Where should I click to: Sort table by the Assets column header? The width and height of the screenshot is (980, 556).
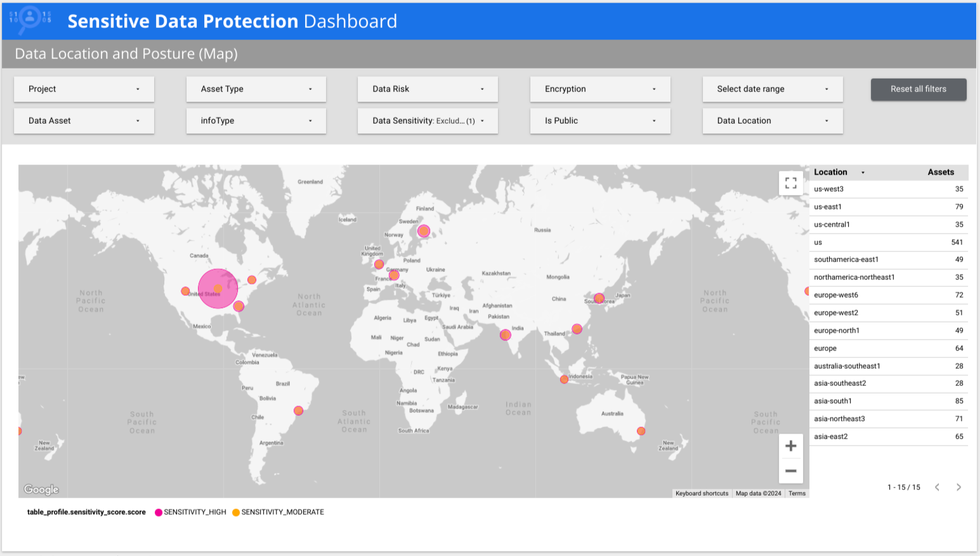coord(940,172)
